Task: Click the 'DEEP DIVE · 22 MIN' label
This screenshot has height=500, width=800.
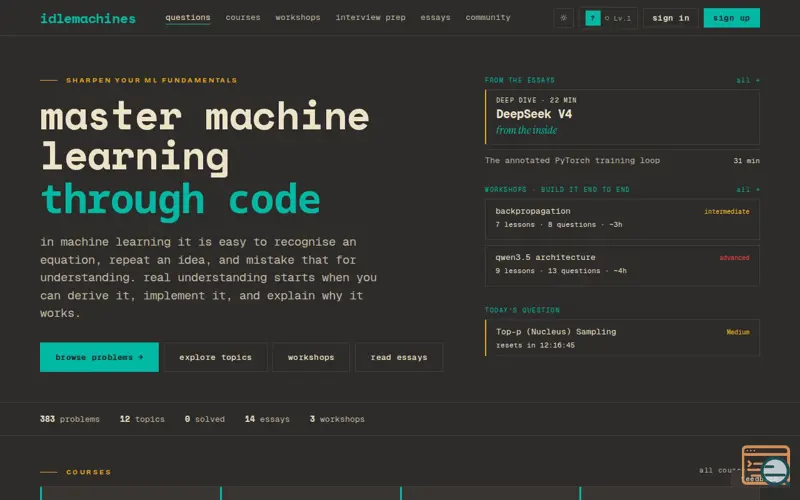Action: click(x=536, y=100)
